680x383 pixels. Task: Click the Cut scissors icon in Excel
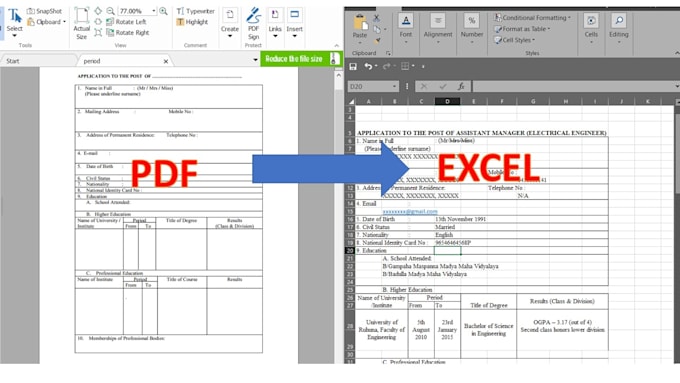[376, 18]
